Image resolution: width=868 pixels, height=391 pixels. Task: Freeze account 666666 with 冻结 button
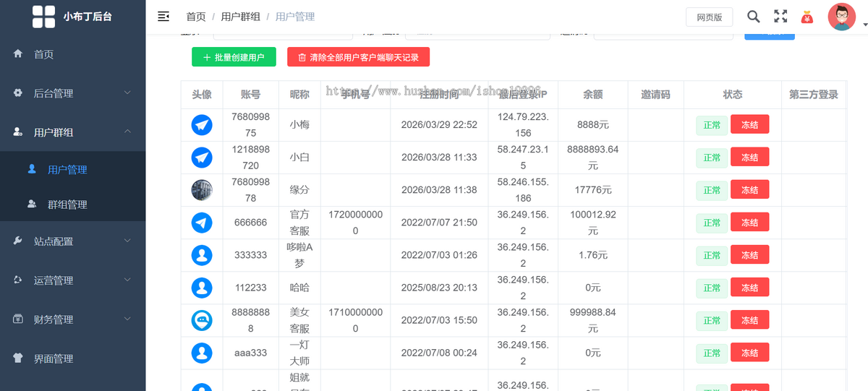749,223
